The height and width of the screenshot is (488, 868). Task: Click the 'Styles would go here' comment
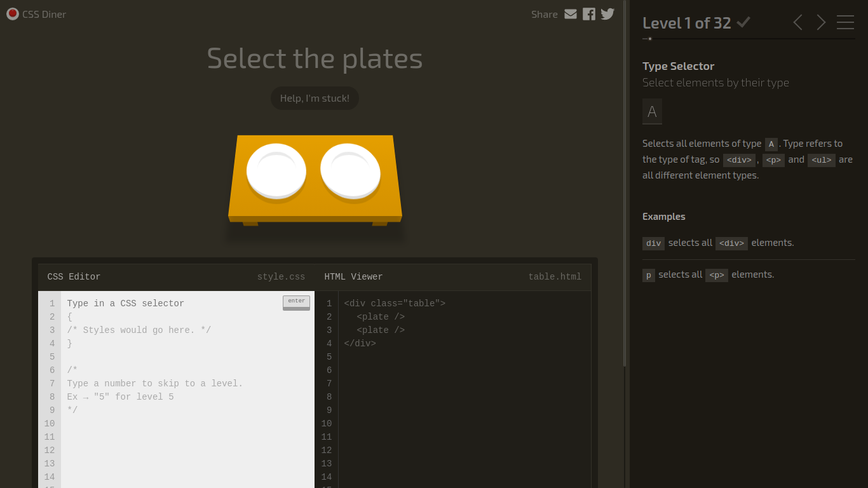(139, 330)
